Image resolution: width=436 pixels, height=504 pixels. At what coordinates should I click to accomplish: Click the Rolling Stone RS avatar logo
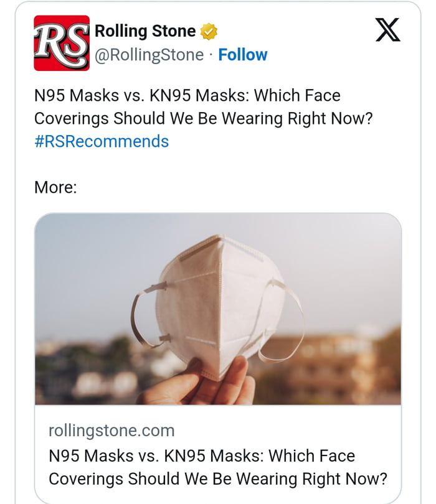tap(62, 43)
